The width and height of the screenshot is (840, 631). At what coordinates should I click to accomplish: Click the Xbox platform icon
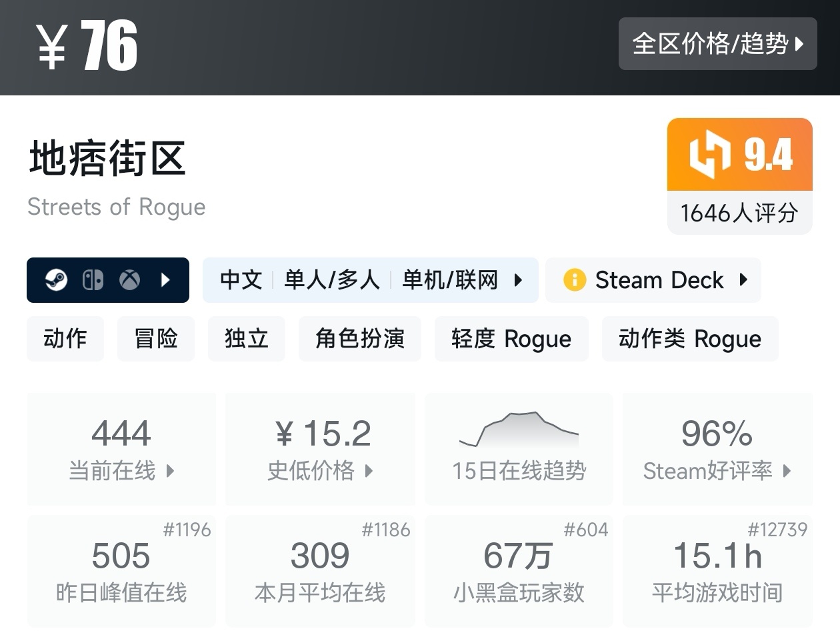tap(129, 280)
